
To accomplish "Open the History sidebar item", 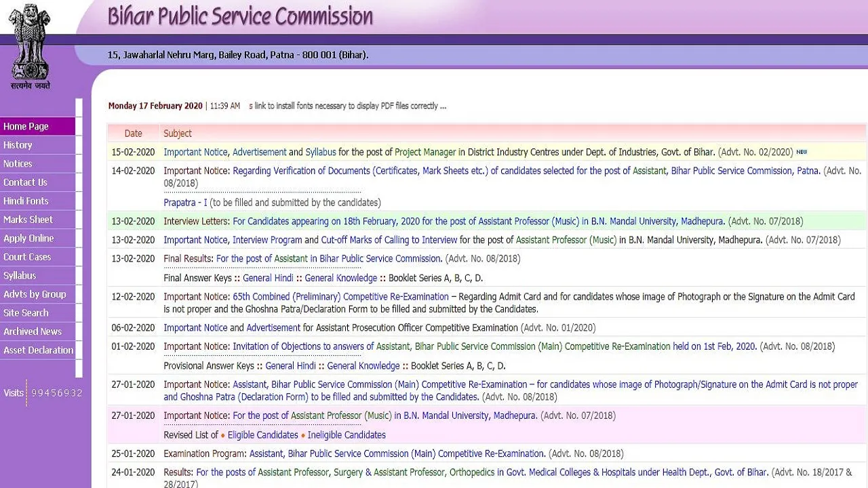I will 38,145.
